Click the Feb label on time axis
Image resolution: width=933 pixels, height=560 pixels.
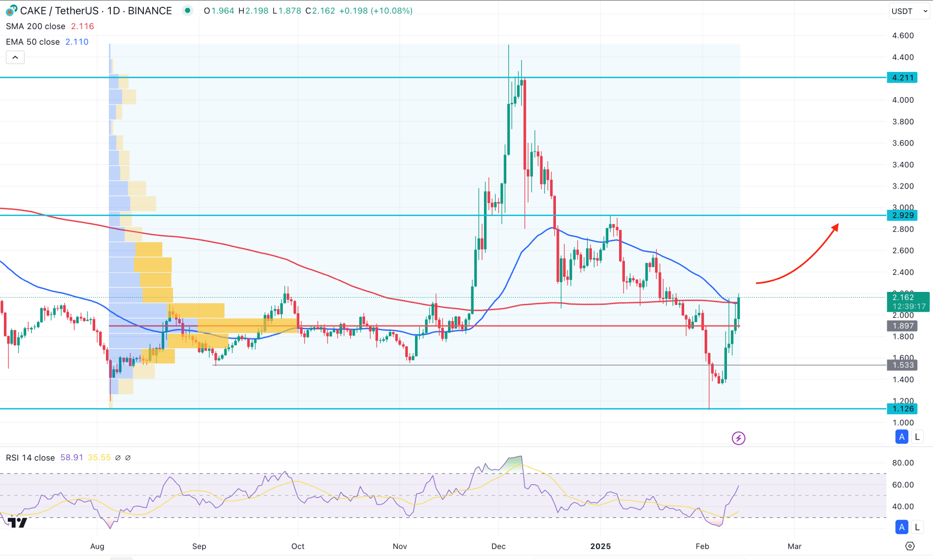702,546
